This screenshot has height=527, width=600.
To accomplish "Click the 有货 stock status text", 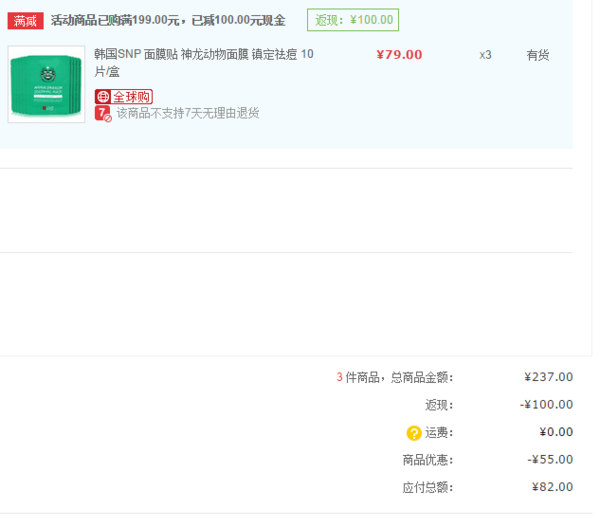I will pos(538,55).
